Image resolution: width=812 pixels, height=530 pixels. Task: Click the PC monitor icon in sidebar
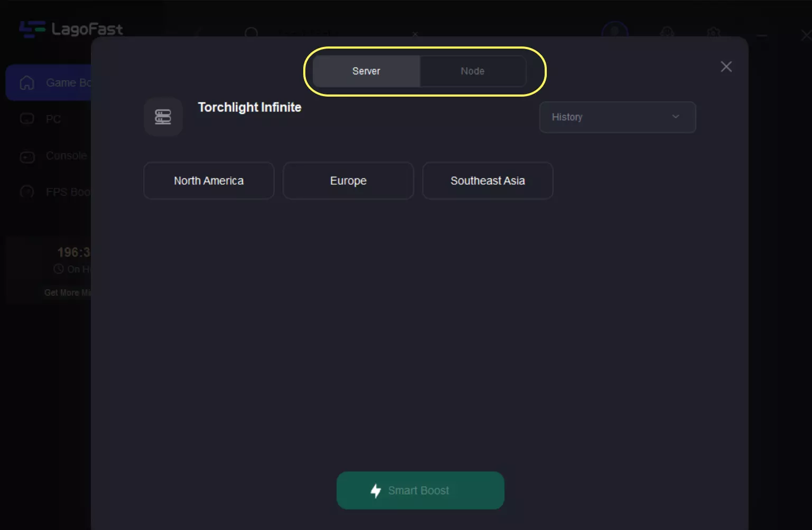(x=27, y=119)
